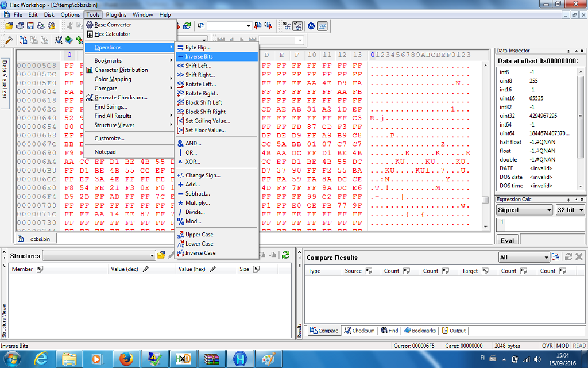The width and height of the screenshot is (588, 368).
Task: Toggle the 16-bit hex view button
Action: [298, 26]
